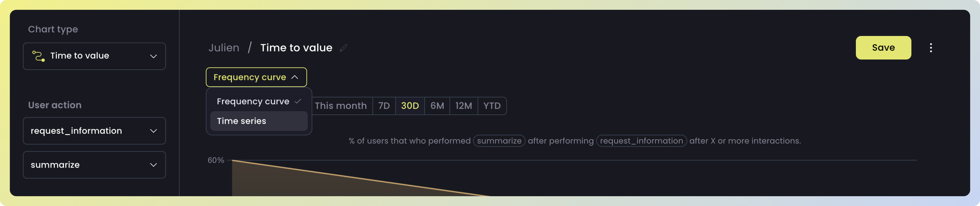Switch time range to 30D
The image size is (980, 206).
click(x=410, y=106)
